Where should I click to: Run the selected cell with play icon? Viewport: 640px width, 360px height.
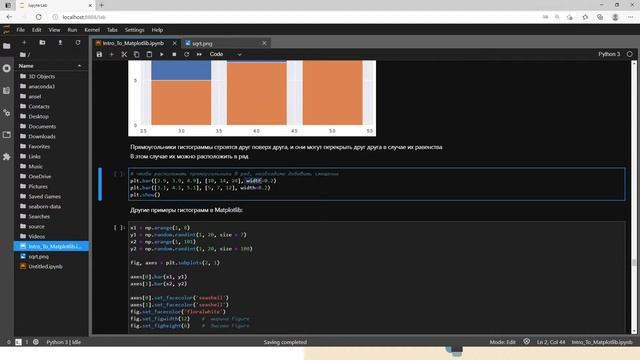point(162,54)
